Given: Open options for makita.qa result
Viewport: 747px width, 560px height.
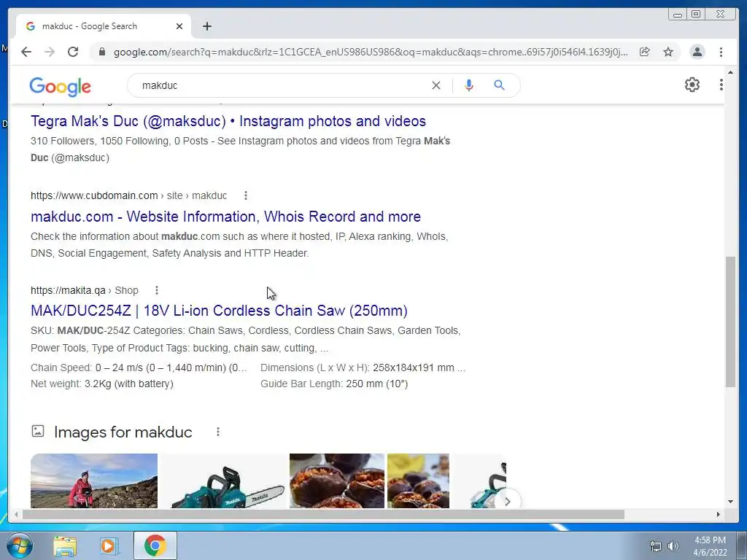Looking at the screenshot, I should 157,290.
